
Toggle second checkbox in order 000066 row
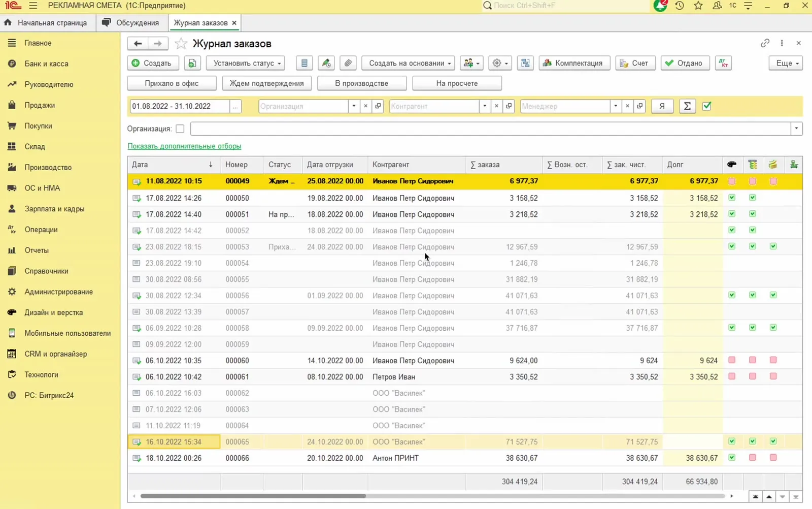coord(753,458)
